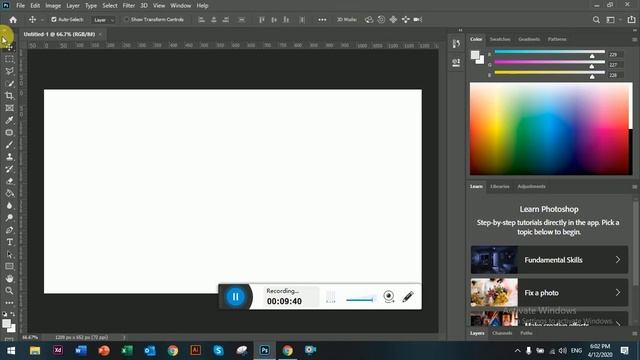Click the recorder volume level bar

click(360, 300)
